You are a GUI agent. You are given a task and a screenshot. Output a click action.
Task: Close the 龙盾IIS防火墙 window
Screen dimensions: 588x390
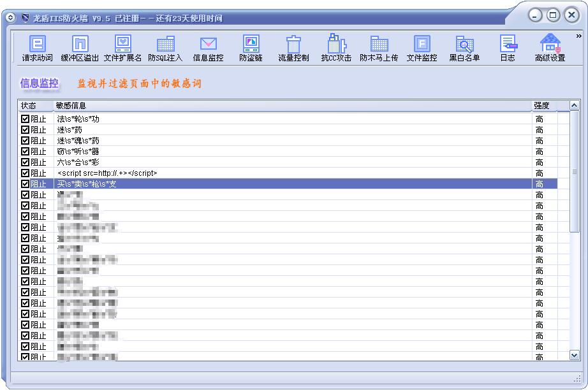click(571, 15)
